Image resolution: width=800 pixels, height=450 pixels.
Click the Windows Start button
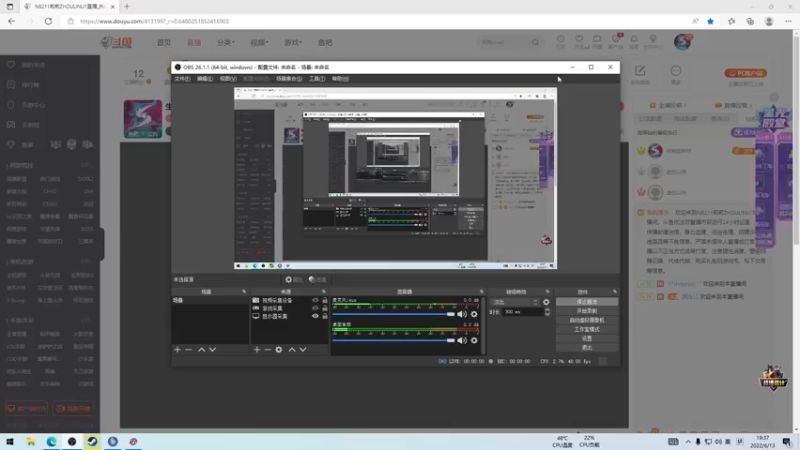pos(10,442)
